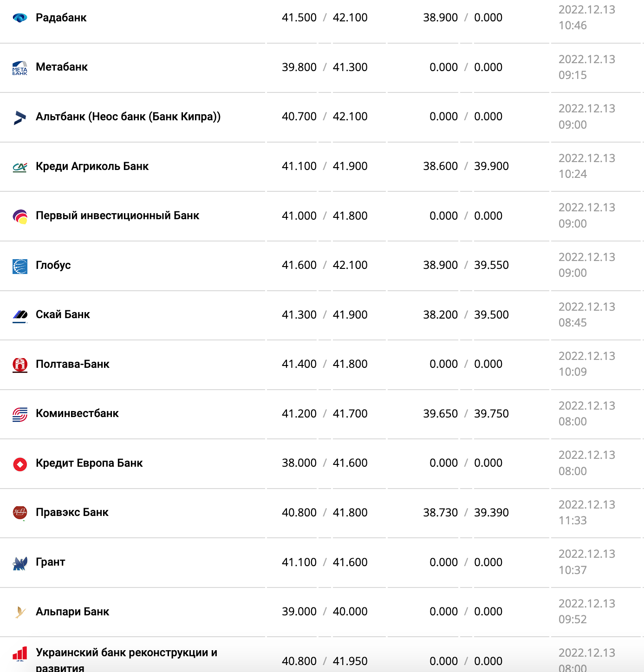Open the Метабанк bank link
This screenshot has height=672, width=644.
[62, 67]
